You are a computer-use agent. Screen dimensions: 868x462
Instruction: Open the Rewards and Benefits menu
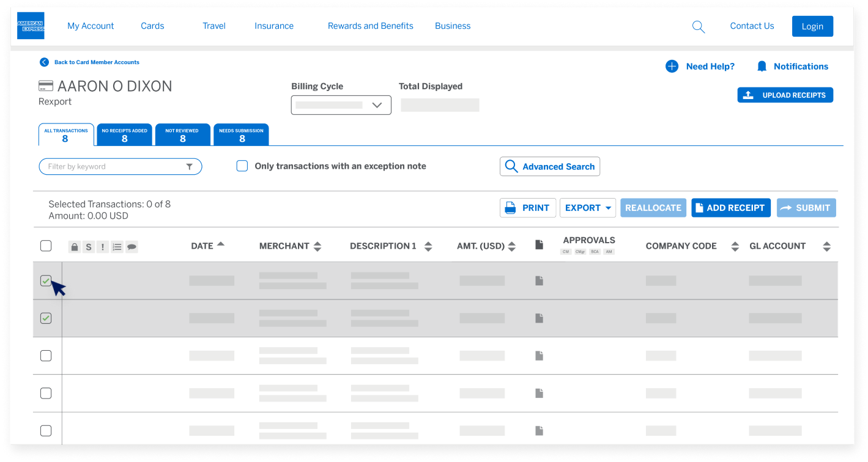[x=370, y=26]
